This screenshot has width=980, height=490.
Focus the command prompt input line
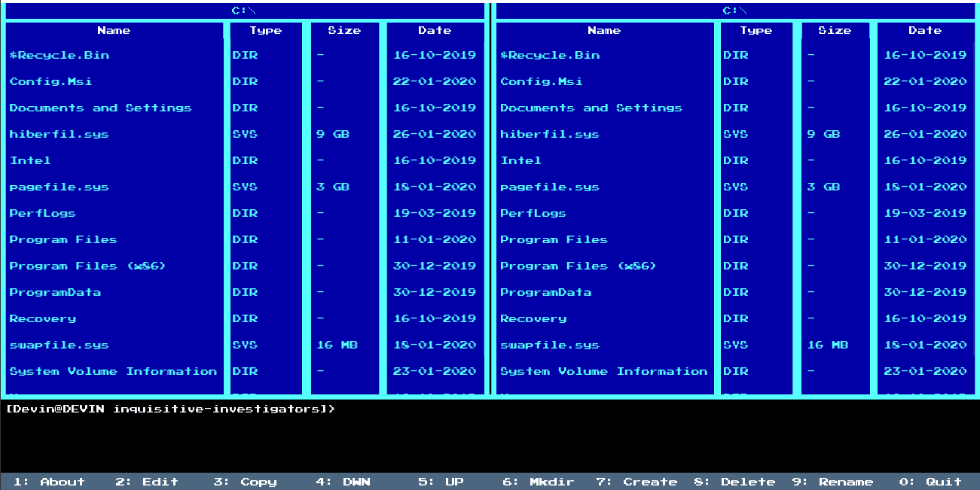point(490,409)
